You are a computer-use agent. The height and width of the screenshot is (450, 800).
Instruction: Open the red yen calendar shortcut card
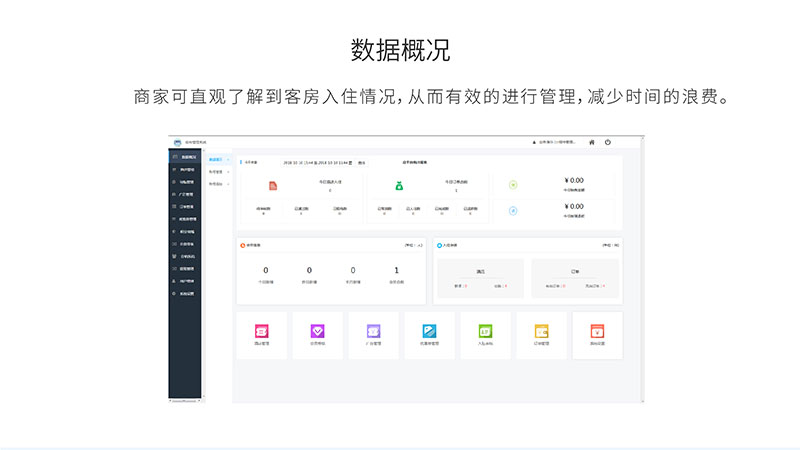point(597,335)
